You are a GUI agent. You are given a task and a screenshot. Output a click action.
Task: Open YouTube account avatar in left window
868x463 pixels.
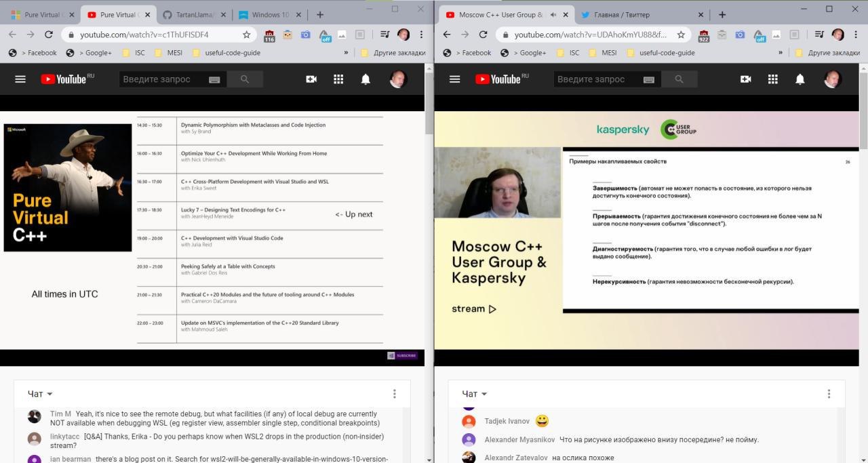pos(398,79)
